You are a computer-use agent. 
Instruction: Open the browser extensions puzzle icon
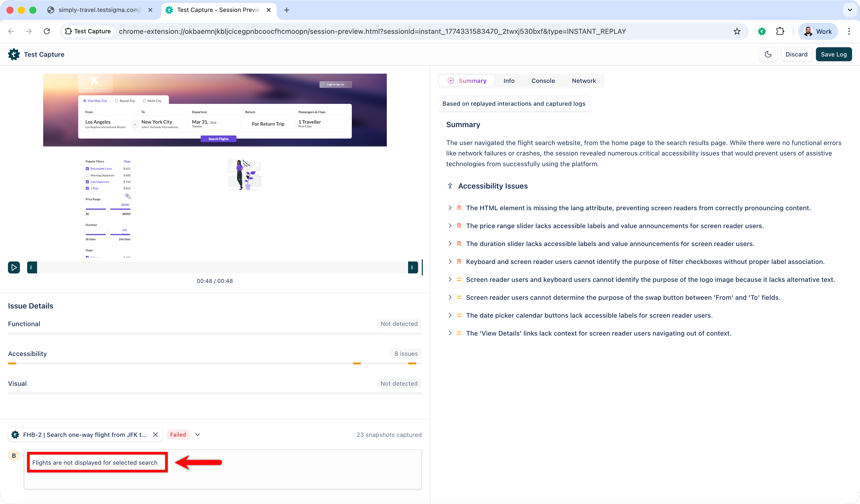pos(780,31)
